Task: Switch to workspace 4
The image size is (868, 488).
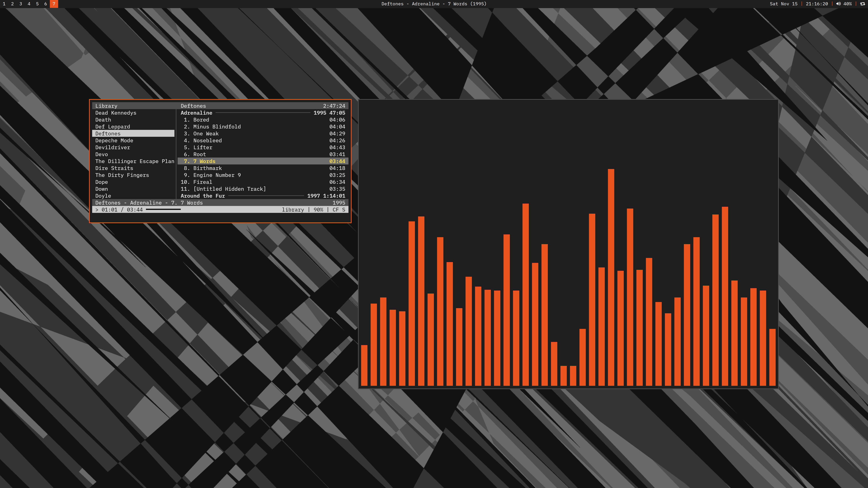Action: coord(29,4)
